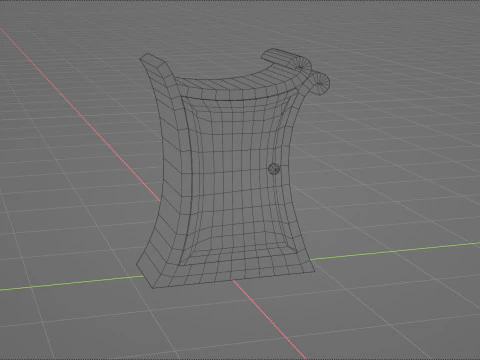The image size is (480, 360).
Task: Select the small sphere knob on the mesh
Action: 274,169
